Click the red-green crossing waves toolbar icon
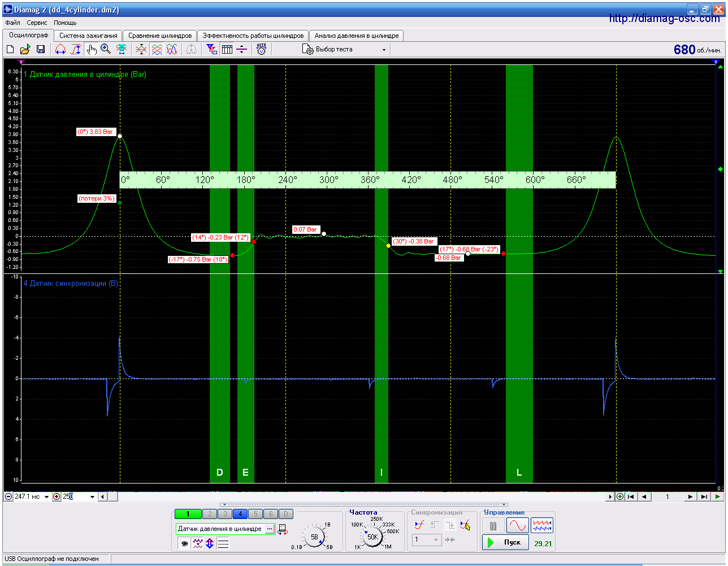 [141, 50]
